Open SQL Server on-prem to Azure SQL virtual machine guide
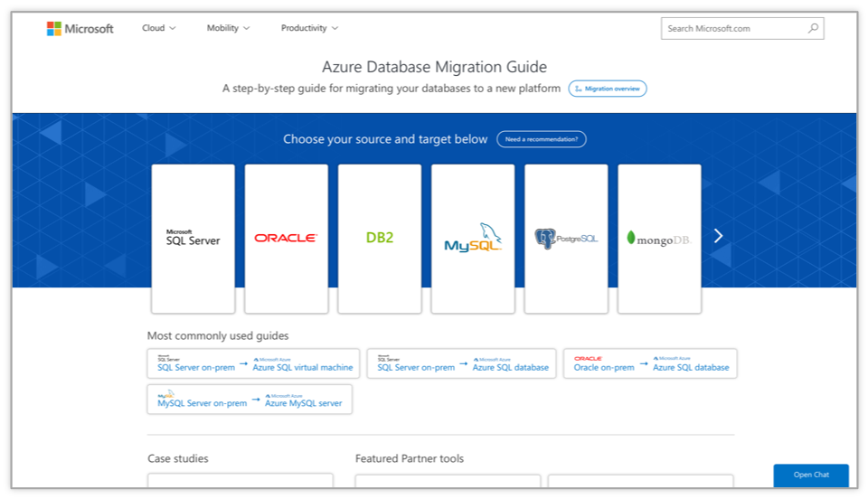The width and height of the screenshot is (868, 499). 253,363
